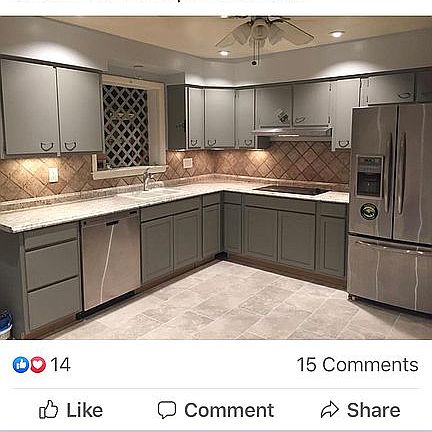Screen dimensions: 432x432
Task: Click the Share button label
Action: click(373, 410)
